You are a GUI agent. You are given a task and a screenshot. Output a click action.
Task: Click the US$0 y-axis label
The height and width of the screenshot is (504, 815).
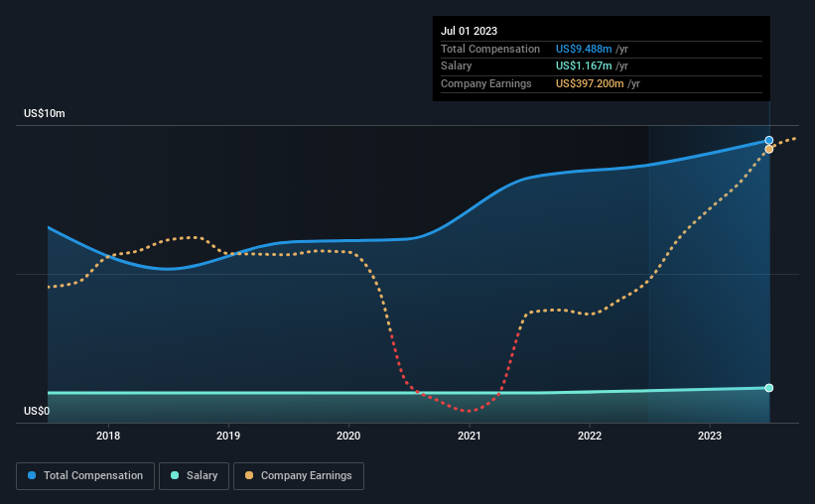37,411
